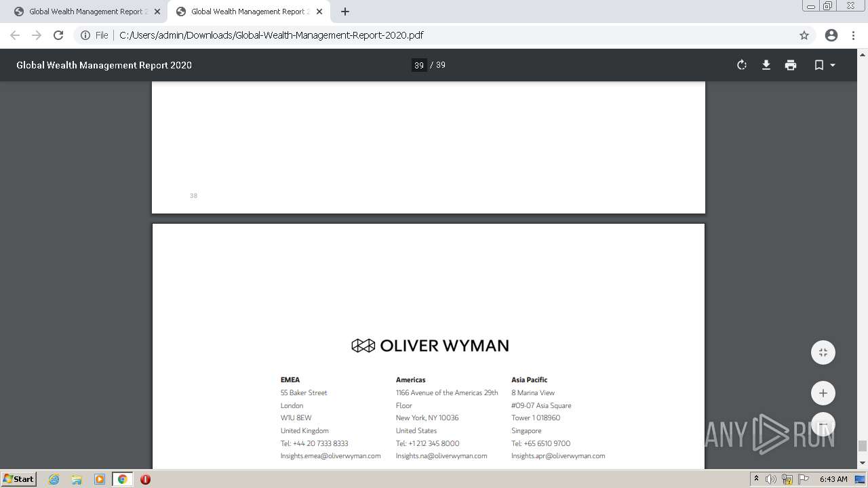This screenshot has height=488, width=868.
Task: Select the Asia Pacific heading text
Action: (530, 380)
